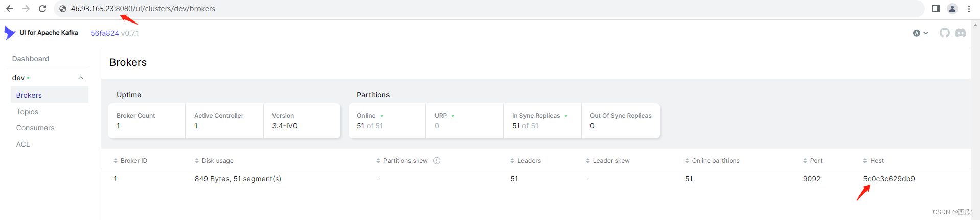Click the browser profile avatar icon
This screenshot has width=980, height=220.
point(952,9)
